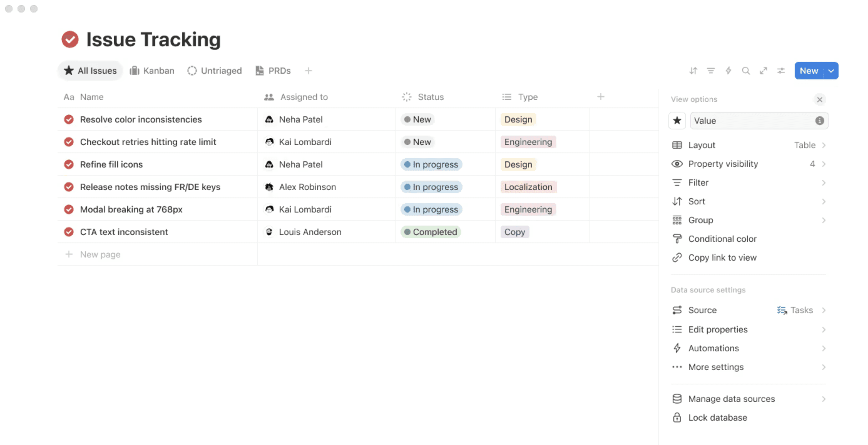The width and height of the screenshot is (868, 445).
Task: Click the expand full page arrows icon
Action: [763, 71]
